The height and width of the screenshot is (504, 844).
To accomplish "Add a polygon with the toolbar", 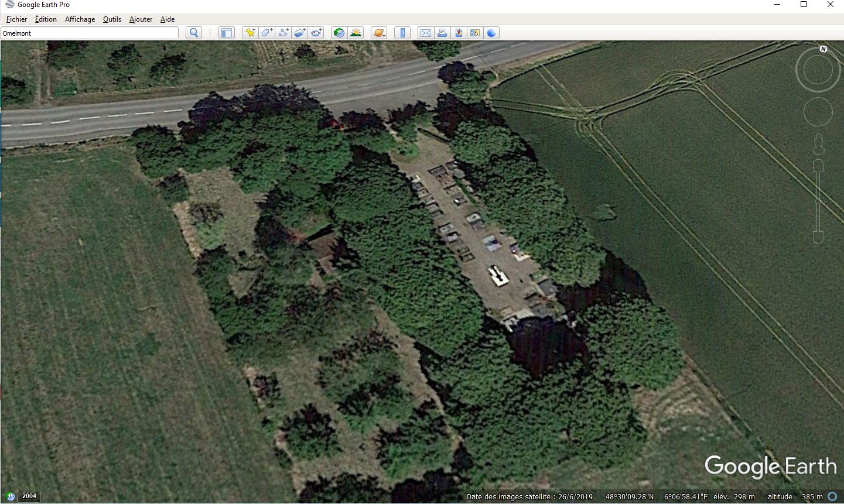I will pyautogui.click(x=266, y=33).
